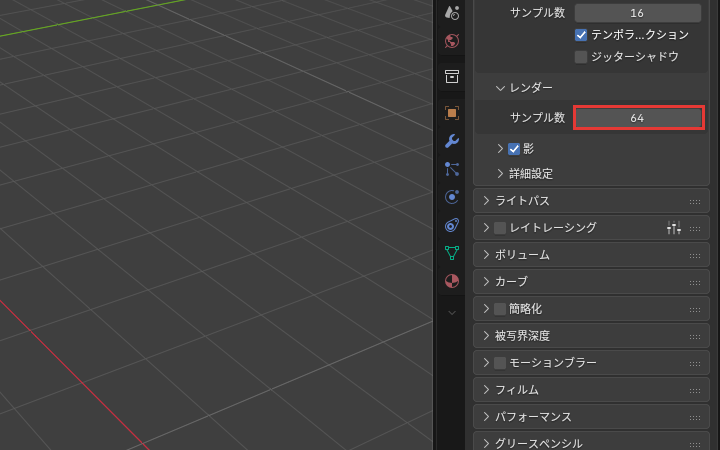Screen dimensions: 720x450
Task: Open the World properties tab globe icon
Action: tap(452, 41)
